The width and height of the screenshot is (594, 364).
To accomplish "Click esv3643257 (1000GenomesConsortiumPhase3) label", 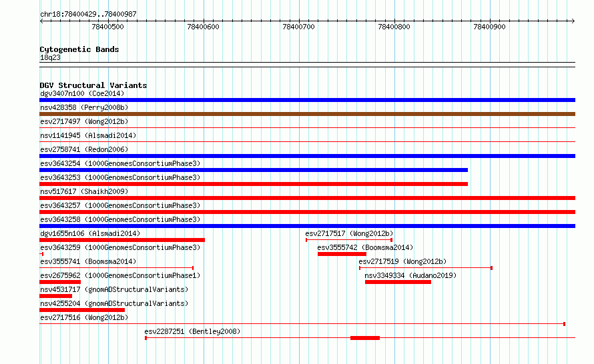I will click(120, 205).
